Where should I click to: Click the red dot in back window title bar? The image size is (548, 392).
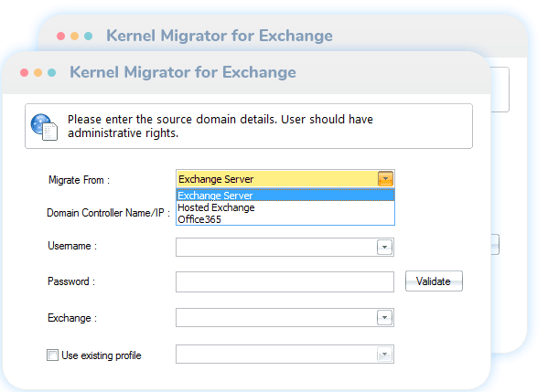click(x=60, y=36)
